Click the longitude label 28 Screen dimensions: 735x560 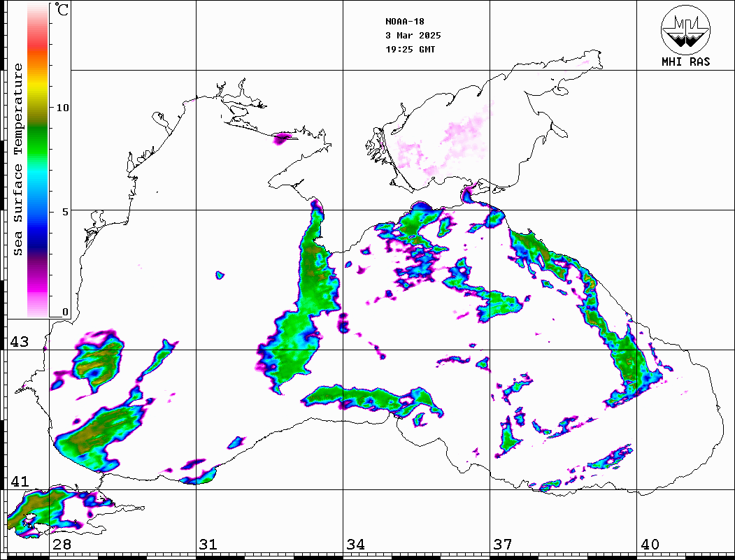62,544
